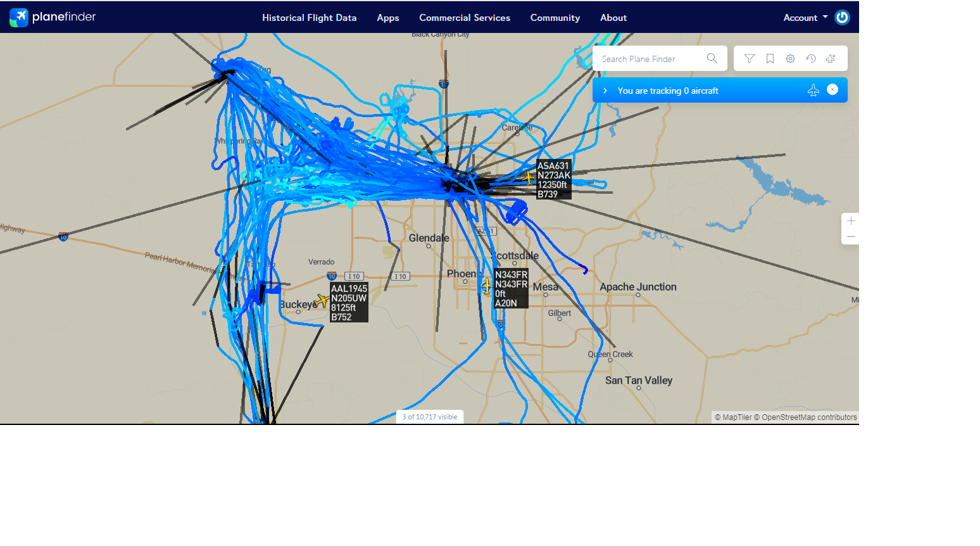980x546 pixels.
Task: Expand the tracking panel chevron
Action: pos(605,91)
